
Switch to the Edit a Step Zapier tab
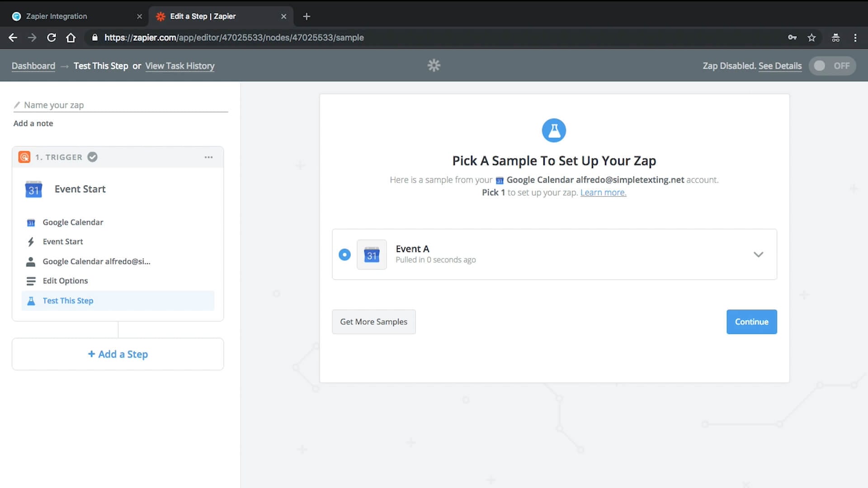(221, 16)
